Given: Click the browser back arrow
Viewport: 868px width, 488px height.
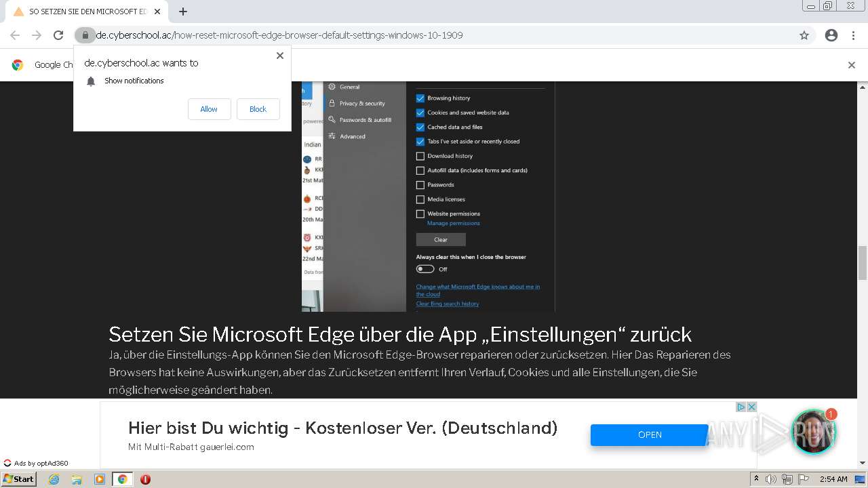Looking at the screenshot, I should 15,35.
